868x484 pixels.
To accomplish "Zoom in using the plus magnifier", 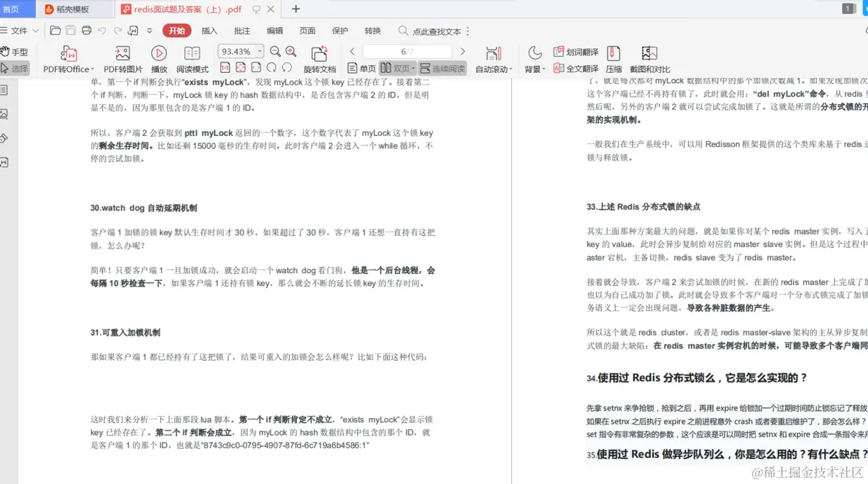I will pyautogui.click(x=291, y=51).
